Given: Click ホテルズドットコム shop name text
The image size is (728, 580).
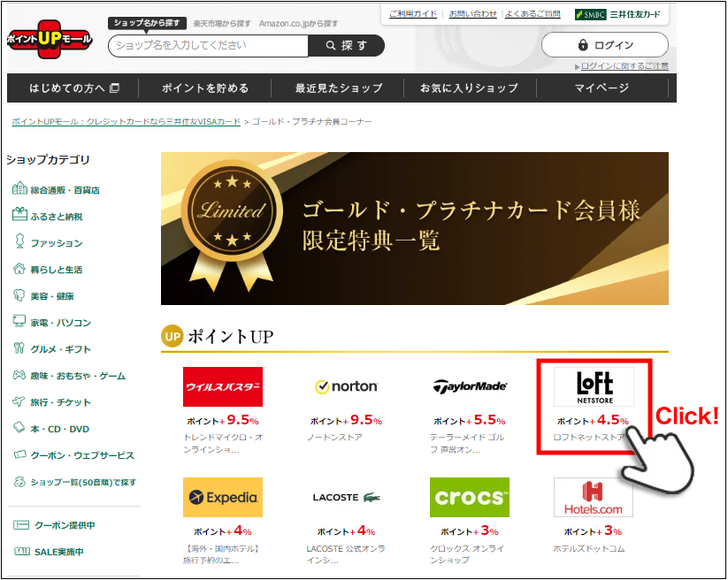Looking at the screenshot, I should pos(589,548).
